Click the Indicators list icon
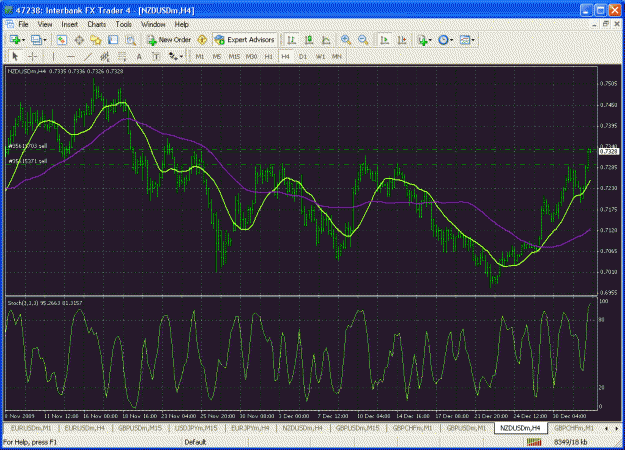625x450 pixels. tap(423, 40)
